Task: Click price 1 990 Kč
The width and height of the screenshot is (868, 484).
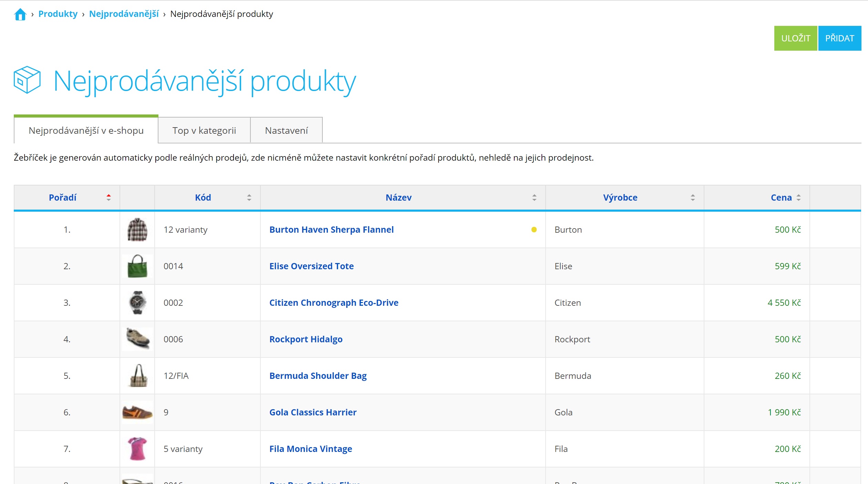Action: pyautogui.click(x=784, y=412)
